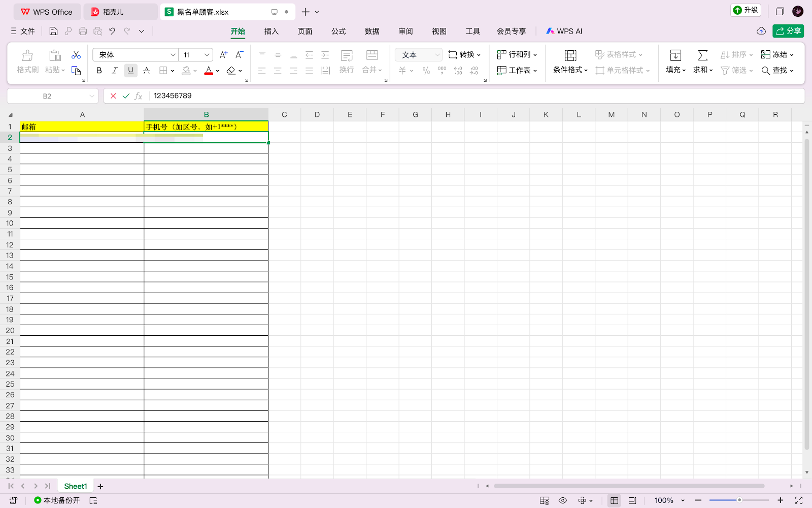This screenshot has height=508, width=812.
Task: Toggle Italic formatting
Action: (115, 71)
